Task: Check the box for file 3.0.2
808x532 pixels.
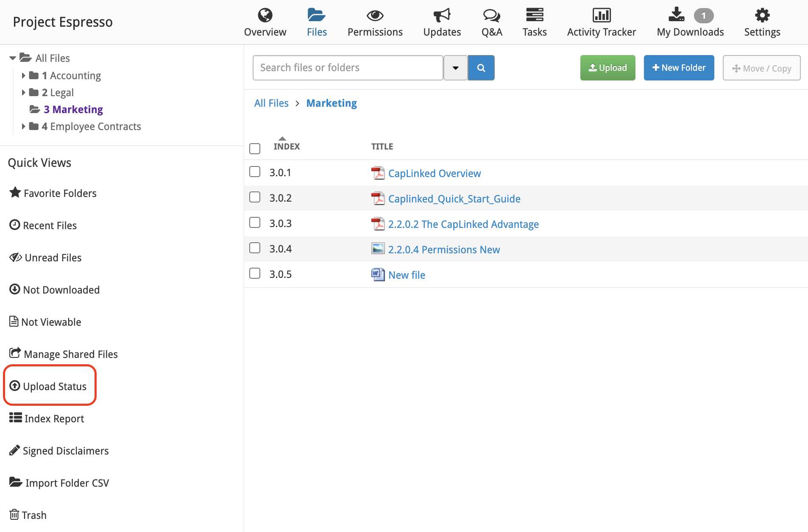Action: tap(255, 197)
